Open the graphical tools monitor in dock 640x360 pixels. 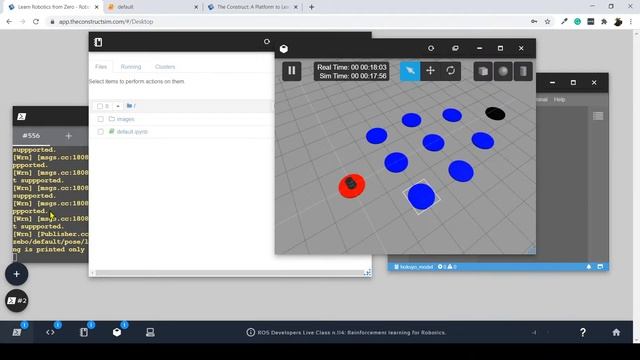[x=150, y=332]
